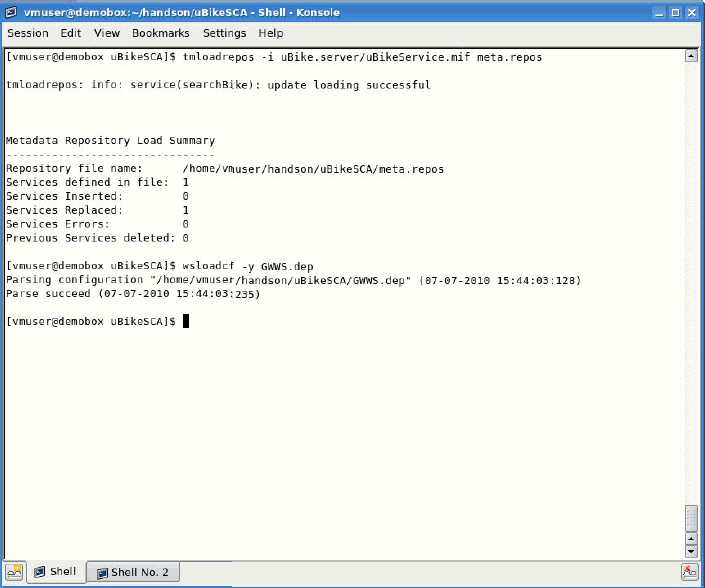The width and height of the screenshot is (705, 588).
Task: Click the 'Previous Services deleted:' line
Action: click(x=98, y=238)
